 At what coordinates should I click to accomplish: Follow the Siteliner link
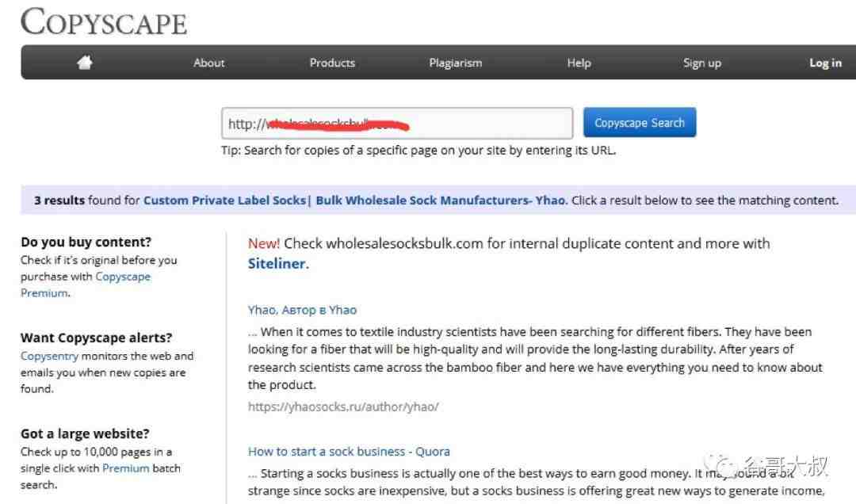click(277, 264)
